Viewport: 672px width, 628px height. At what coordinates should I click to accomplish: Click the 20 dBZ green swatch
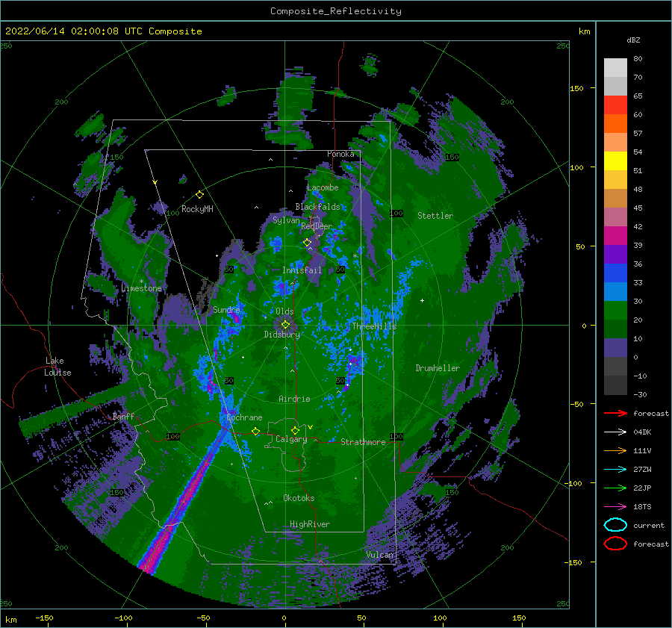pos(615,311)
